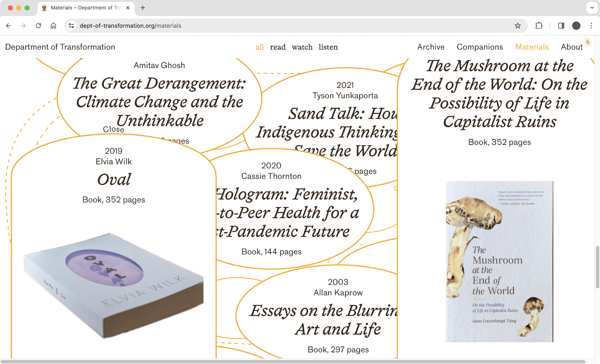Image resolution: width=600 pixels, height=364 pixels.
Task: Click the browser back arrow
Action: 8,26
